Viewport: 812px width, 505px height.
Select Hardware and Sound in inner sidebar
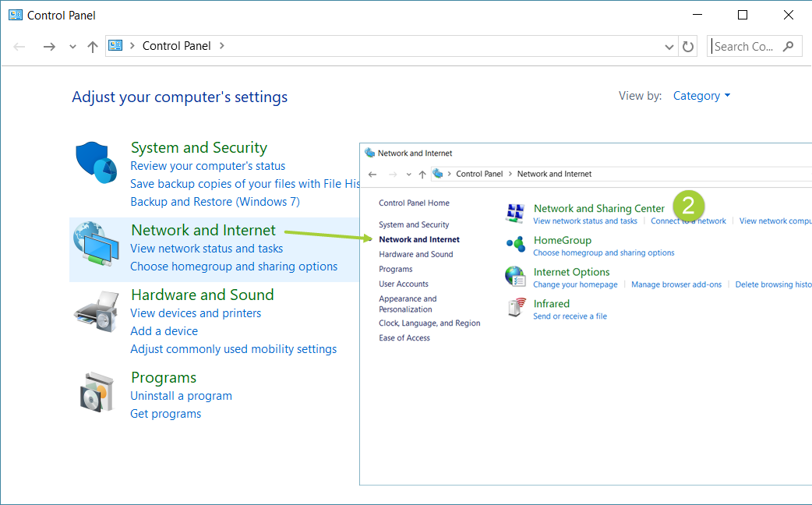pyautogui.click(x=415, y=254)
